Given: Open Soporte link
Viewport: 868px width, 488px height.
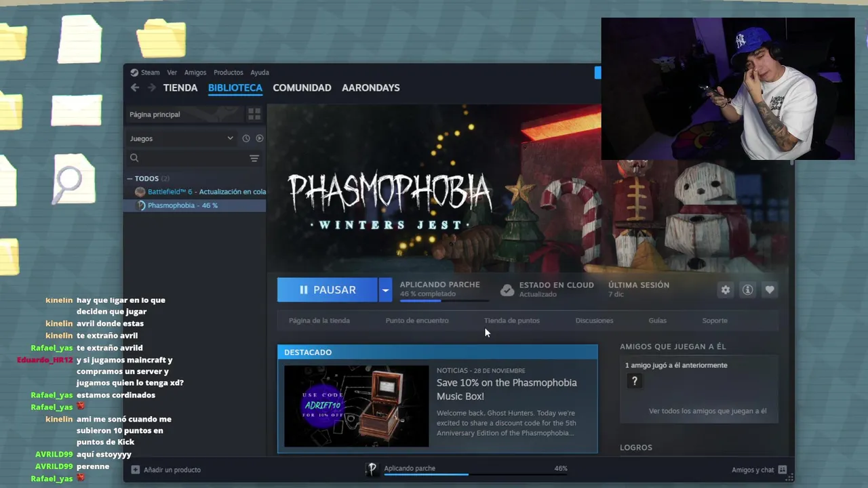Looking at the screenshot, I should point(715,321).
